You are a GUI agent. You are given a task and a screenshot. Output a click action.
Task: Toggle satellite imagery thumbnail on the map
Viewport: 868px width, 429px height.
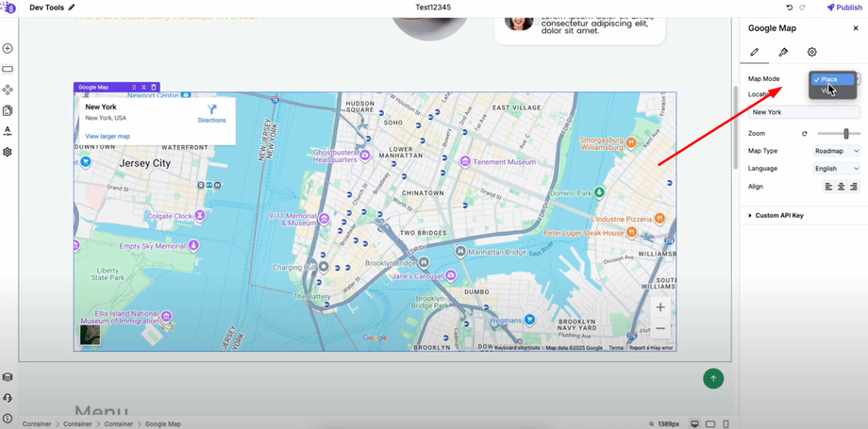tap(91, 335)
